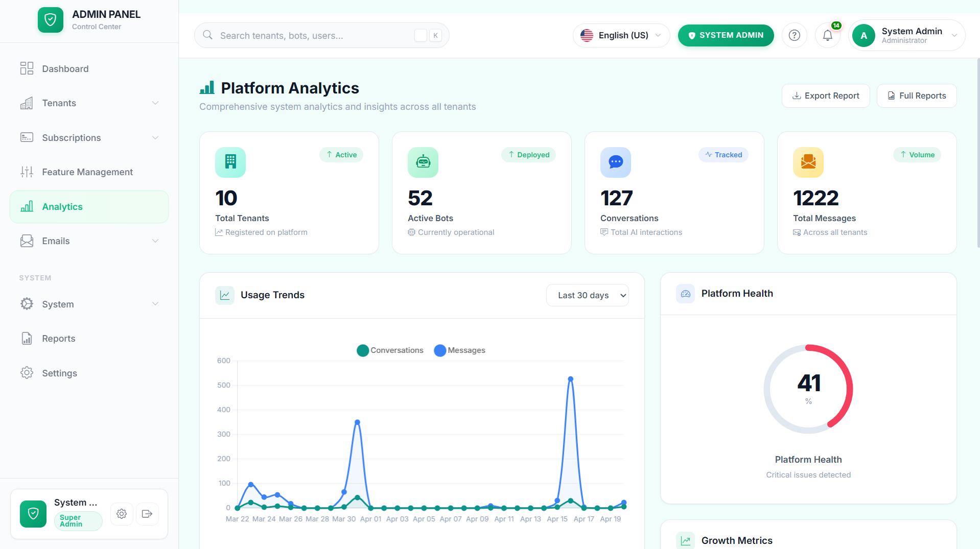This screenshot has height=549, width=980.
Task: Expand the Tenants submenu chevron
Action: (x=155, y=103)
